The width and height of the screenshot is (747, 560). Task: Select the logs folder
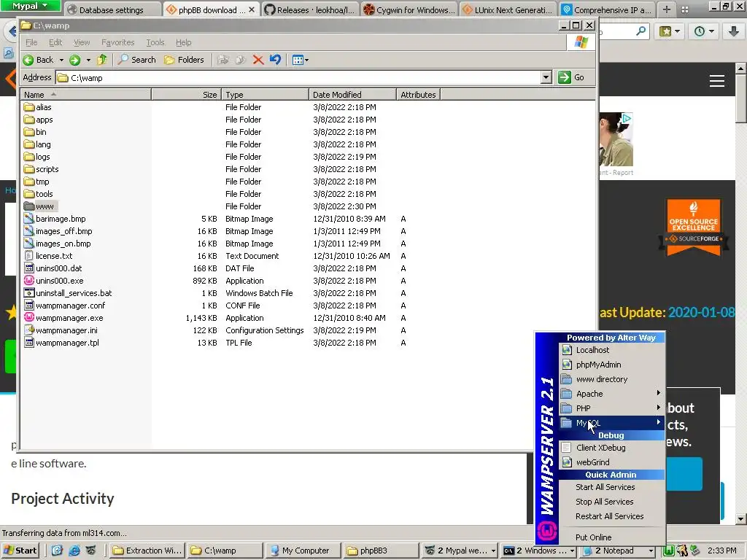(36, 157)
